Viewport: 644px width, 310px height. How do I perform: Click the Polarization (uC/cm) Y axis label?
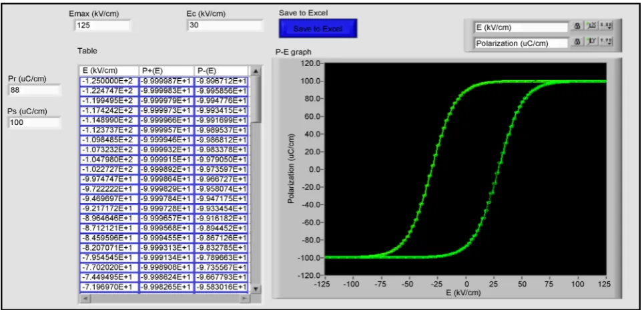[291, 168]
